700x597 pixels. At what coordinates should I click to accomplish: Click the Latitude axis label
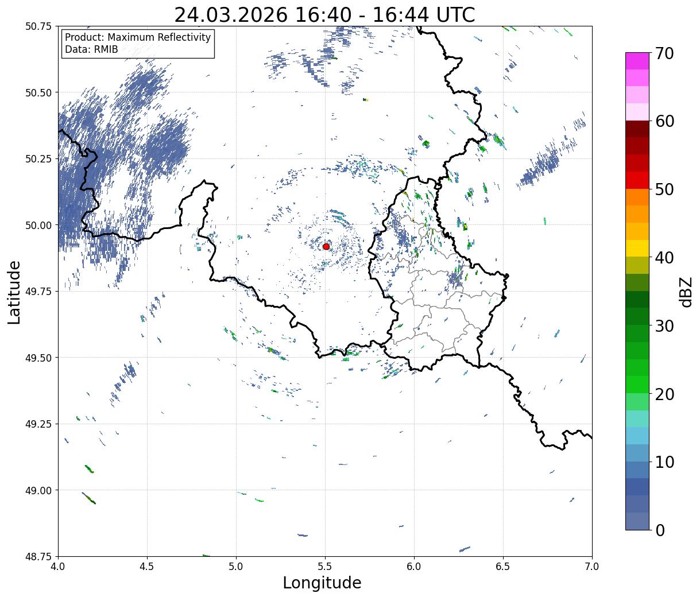click(x=14, y=292)
